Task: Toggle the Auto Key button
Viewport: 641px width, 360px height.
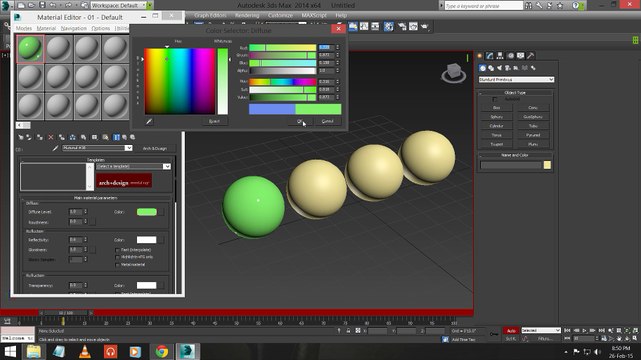Action: point(511,331)
